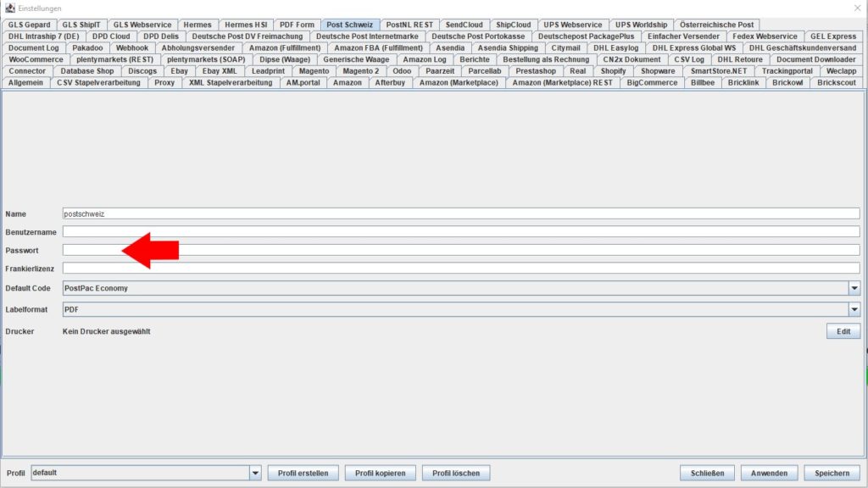
Task: Open the Shopify tab
Action: (613, 71)
